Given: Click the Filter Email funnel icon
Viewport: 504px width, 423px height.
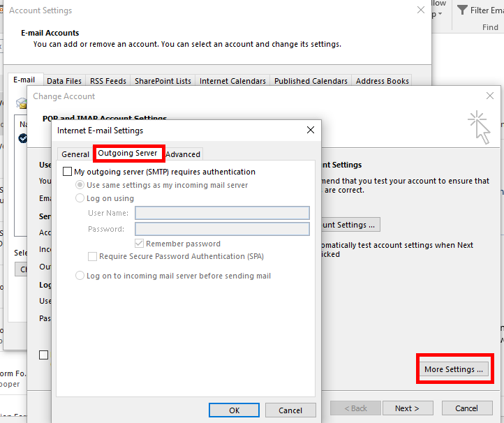Looking at the screenshot, I should pyautogui.click(x=462, y=10).
